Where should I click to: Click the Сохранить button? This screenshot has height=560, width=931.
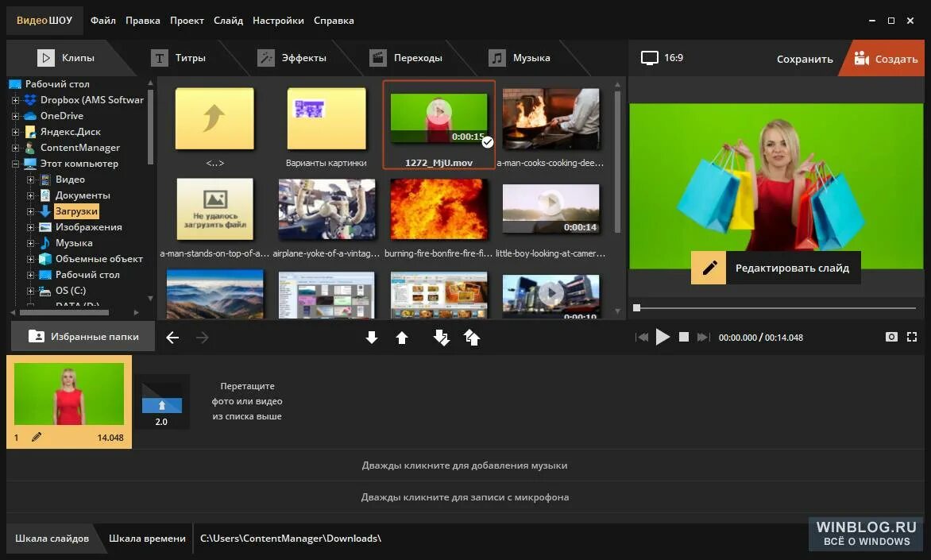point(804,58)
